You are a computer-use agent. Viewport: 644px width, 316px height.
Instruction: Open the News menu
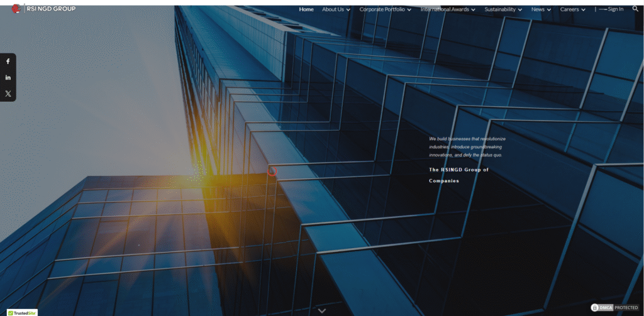538,9
